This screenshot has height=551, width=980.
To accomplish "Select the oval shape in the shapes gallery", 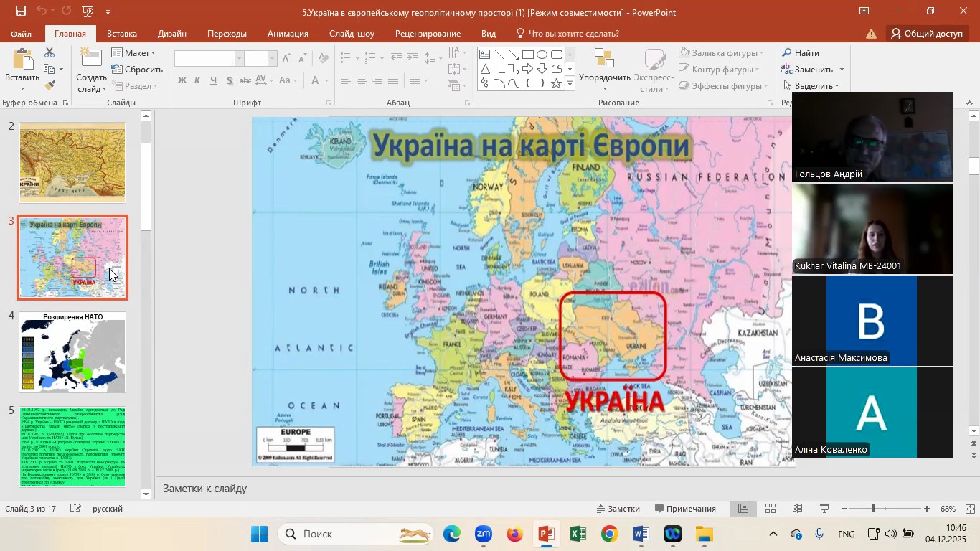I will point(542,55).
